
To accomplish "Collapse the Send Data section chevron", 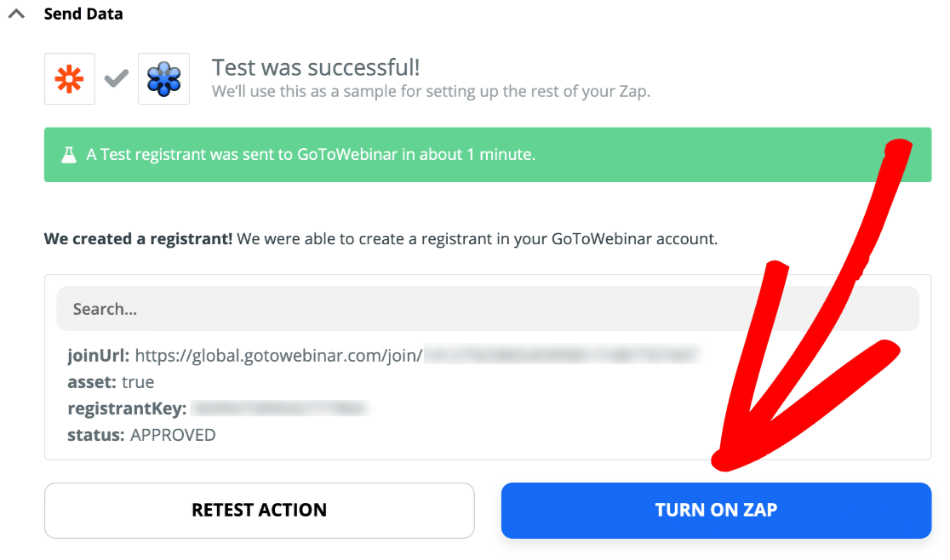I will tap(16, 14).
